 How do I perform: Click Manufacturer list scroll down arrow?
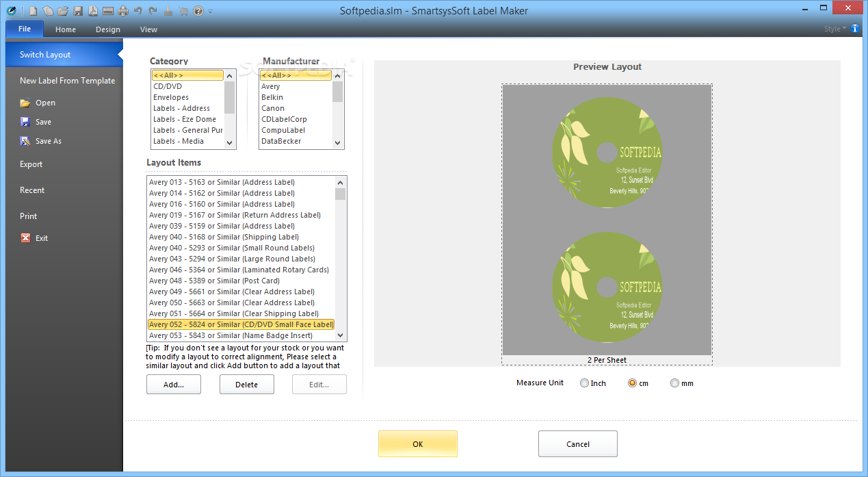pos(337,142)
